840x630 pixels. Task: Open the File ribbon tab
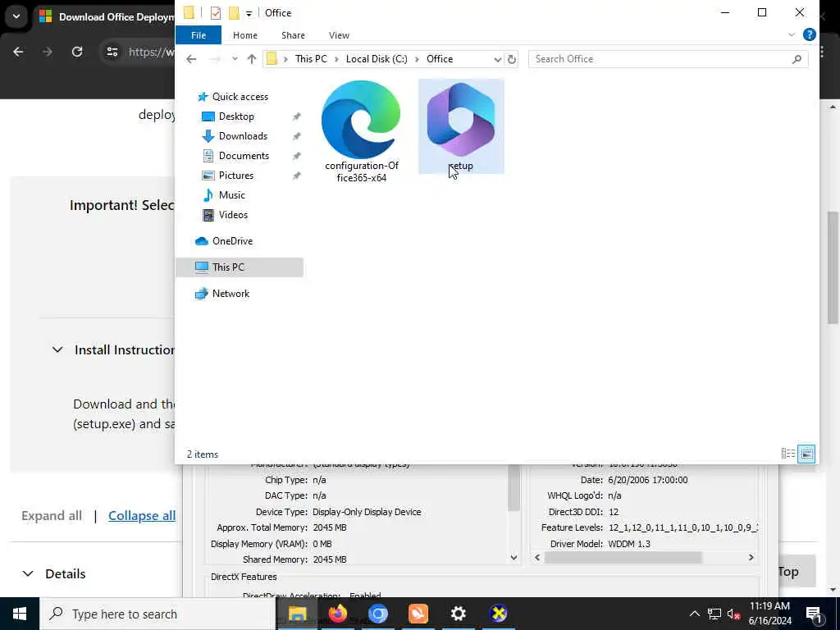199,35
